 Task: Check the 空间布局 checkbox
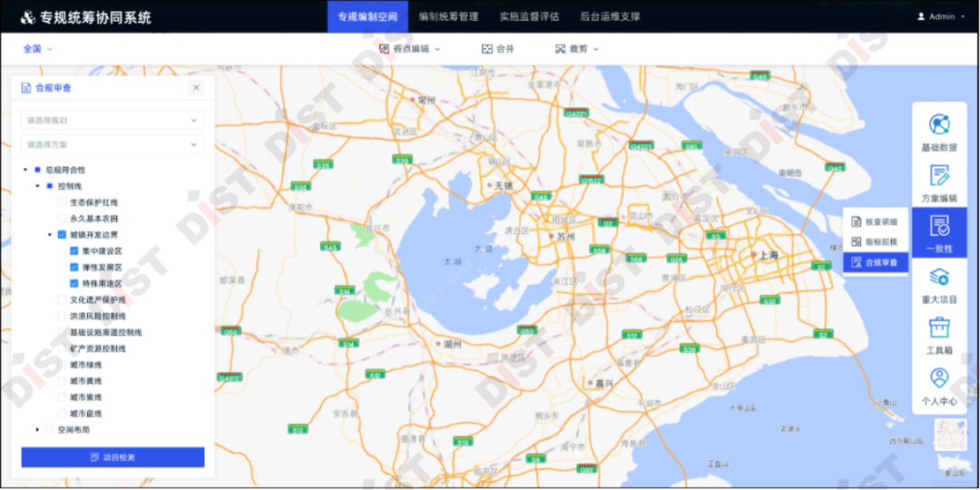pos(49,429)
